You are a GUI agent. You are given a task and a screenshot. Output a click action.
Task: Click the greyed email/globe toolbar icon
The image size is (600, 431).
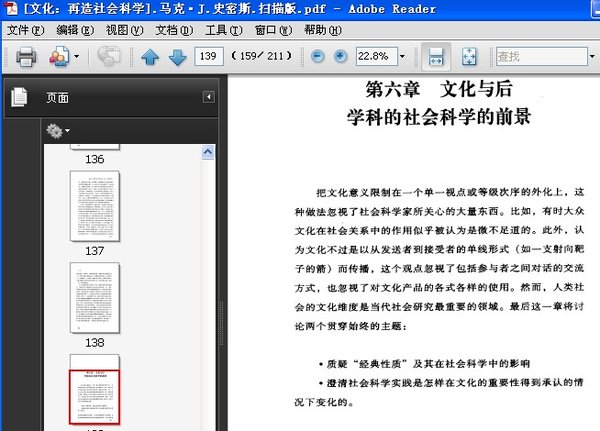tap(109, 56)
